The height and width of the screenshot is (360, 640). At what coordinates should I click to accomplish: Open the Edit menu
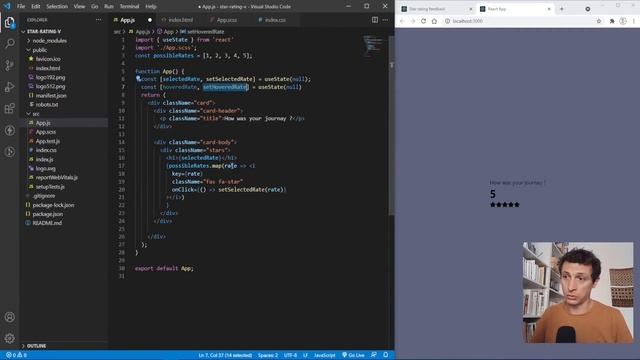click(36, 7)
